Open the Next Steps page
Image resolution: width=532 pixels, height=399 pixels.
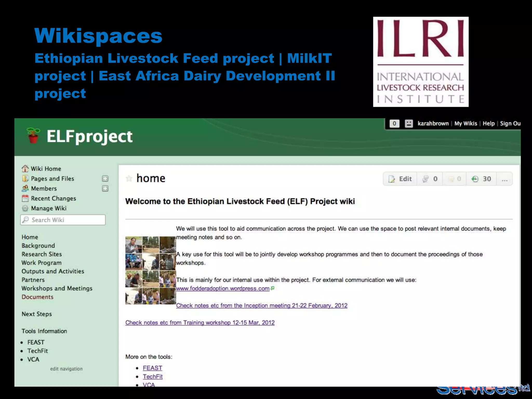(x=37, y=314)
